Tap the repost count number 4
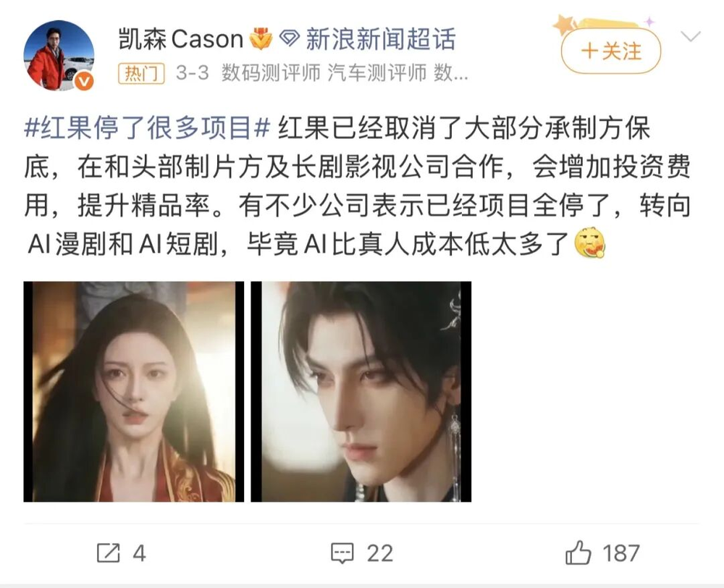 pyautogui.click(x=140, y=553)
